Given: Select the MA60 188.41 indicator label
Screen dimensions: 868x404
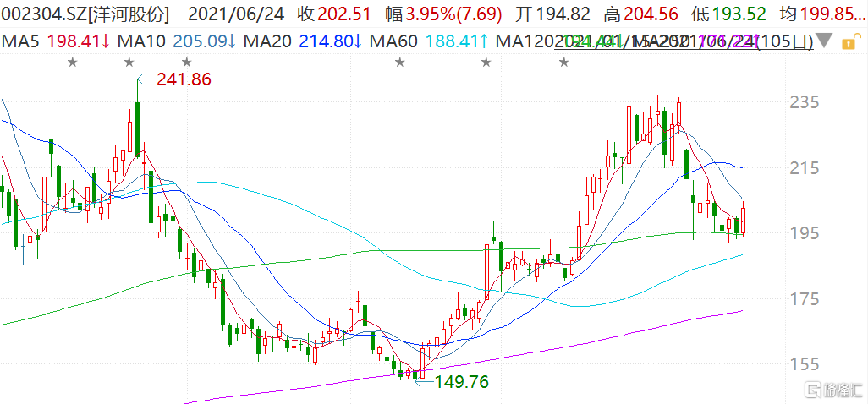Looking at the screenshot, I should click(x=428, y=41).
